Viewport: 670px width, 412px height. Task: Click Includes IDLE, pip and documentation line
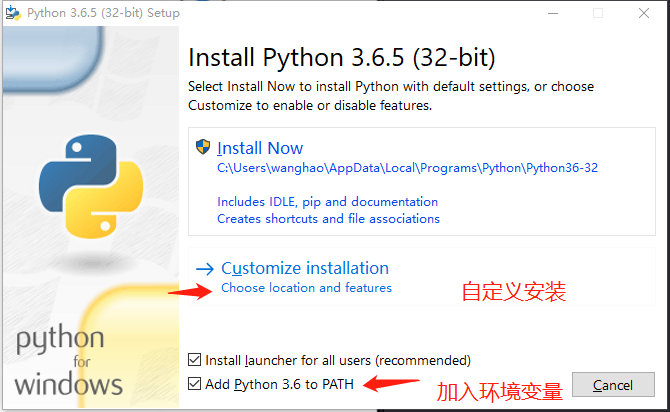pos(327,202)
